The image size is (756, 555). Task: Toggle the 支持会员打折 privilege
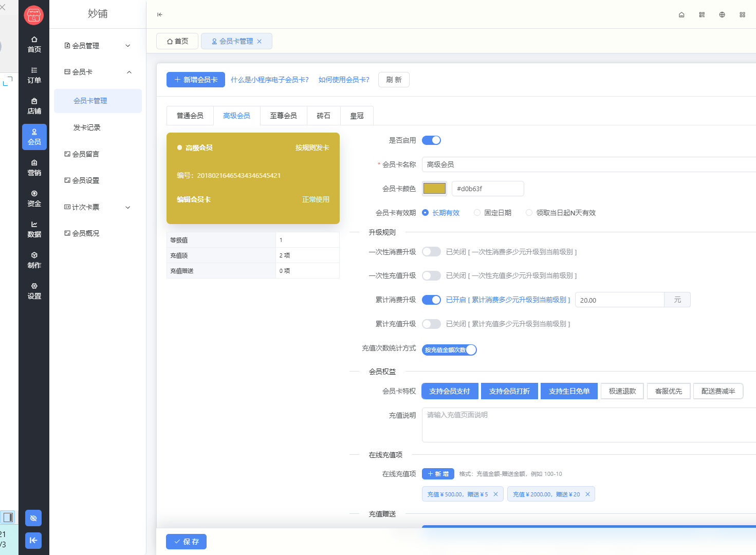click(x=509, y=391)
